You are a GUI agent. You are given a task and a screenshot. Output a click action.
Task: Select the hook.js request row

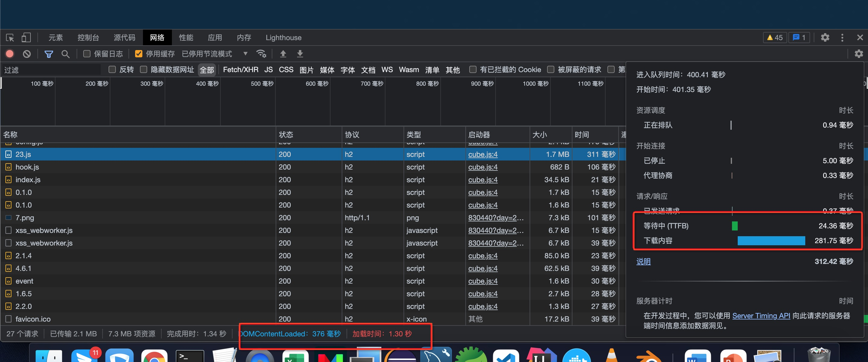pyautogui.click(x=313, y=167)
